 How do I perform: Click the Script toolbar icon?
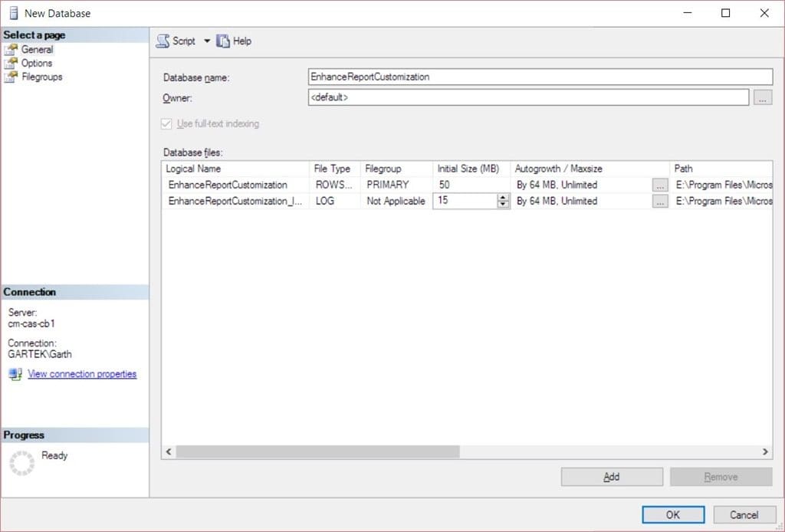(x=163, y=41)
